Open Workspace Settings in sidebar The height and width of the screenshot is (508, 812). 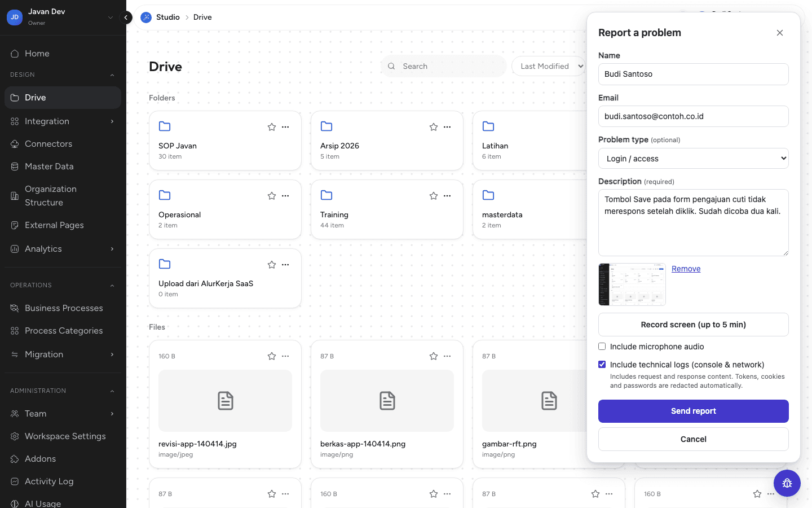pos(63,436)
